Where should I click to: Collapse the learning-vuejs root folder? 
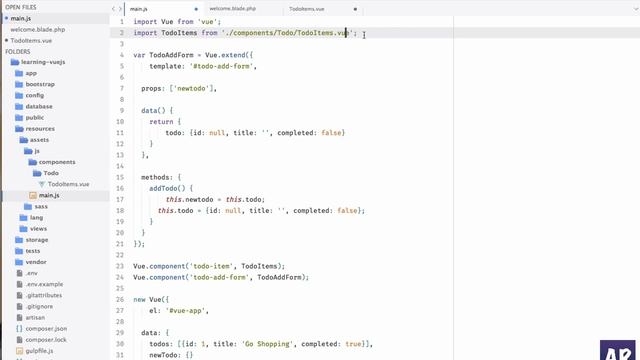point(43,62)
